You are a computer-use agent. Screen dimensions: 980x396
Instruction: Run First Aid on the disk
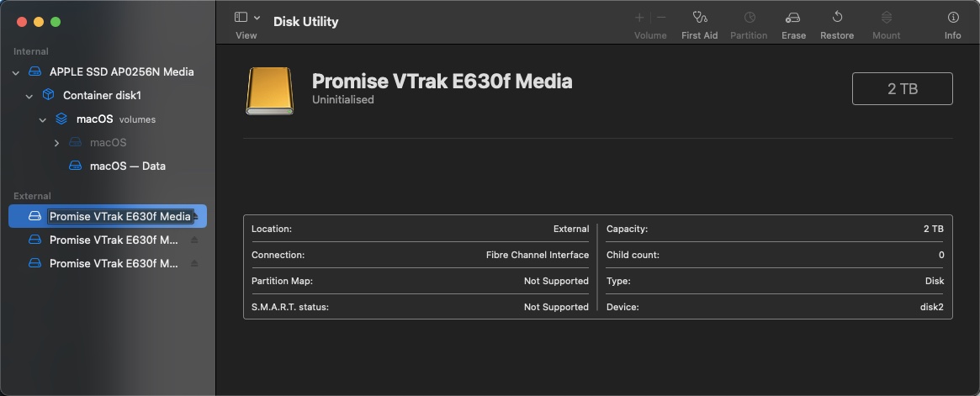click(x=699, y=18)
